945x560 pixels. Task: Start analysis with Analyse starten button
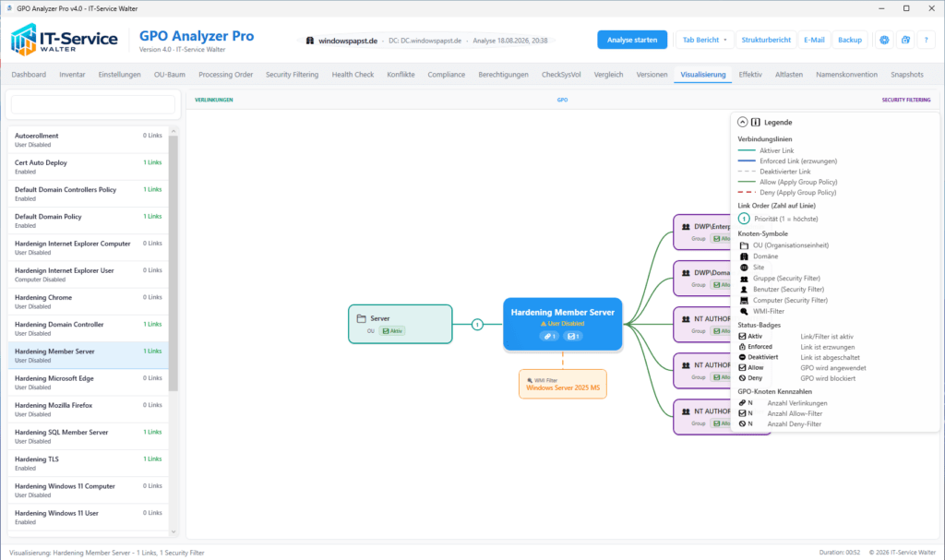click(x=632, y=40)
